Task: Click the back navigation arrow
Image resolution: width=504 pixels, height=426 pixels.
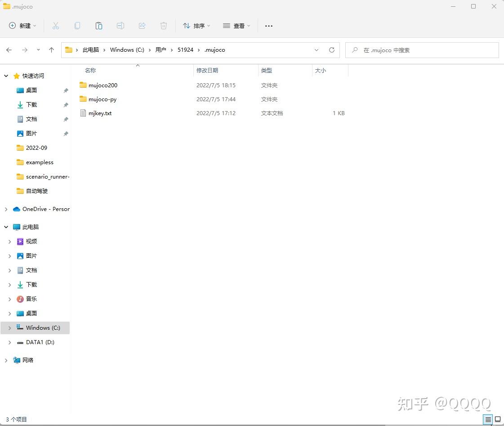Action: click(x=9, y=50)
